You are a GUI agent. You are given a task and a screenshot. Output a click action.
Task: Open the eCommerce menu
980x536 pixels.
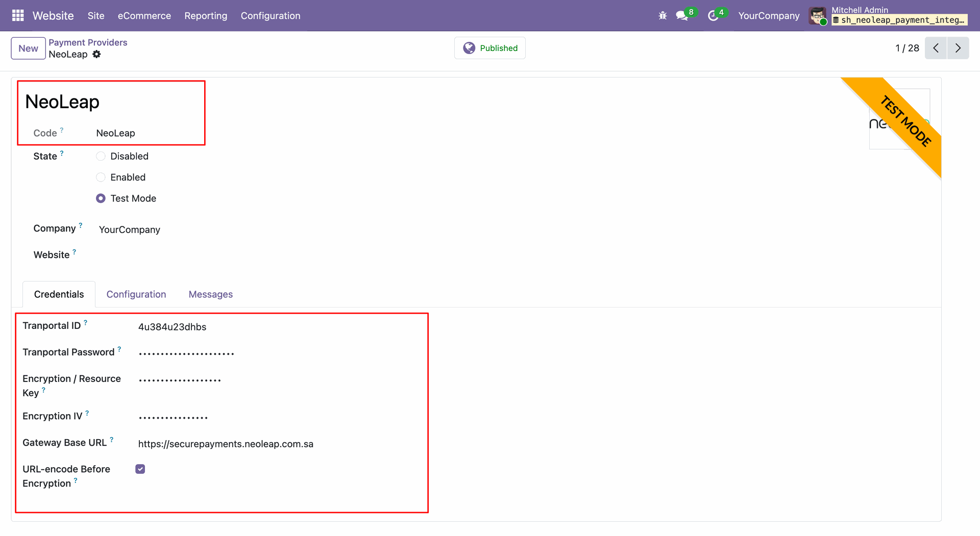click(144, 16)
